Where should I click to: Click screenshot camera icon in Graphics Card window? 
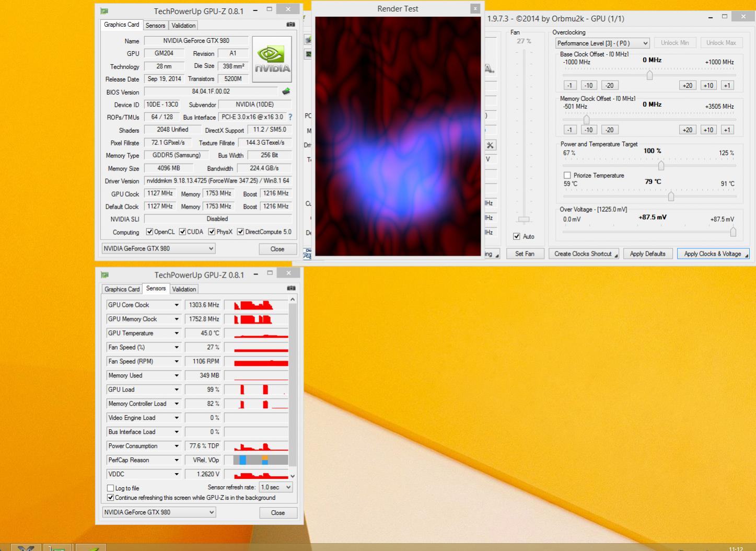pyautogui.click(x=290, y=25)
